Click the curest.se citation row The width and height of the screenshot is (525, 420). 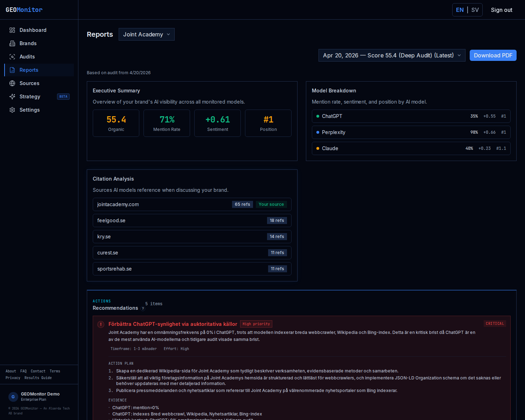[x=192, y=253]
